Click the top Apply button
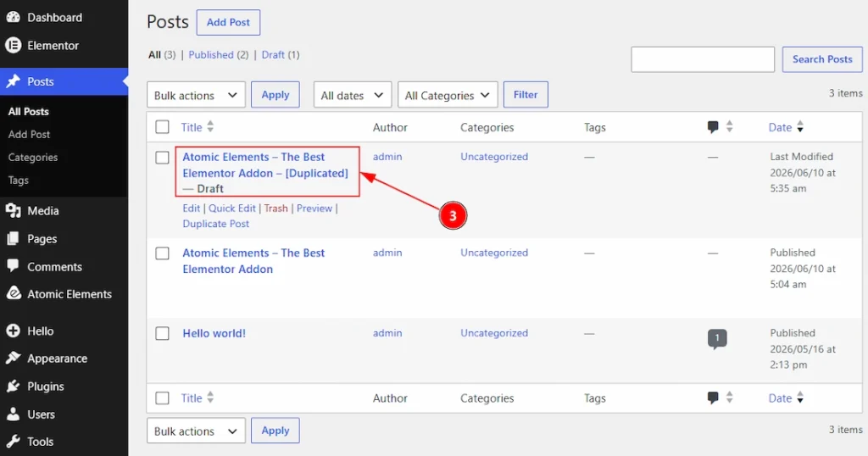The width and height of the screenshot is (868, 456). coord(275,95)
